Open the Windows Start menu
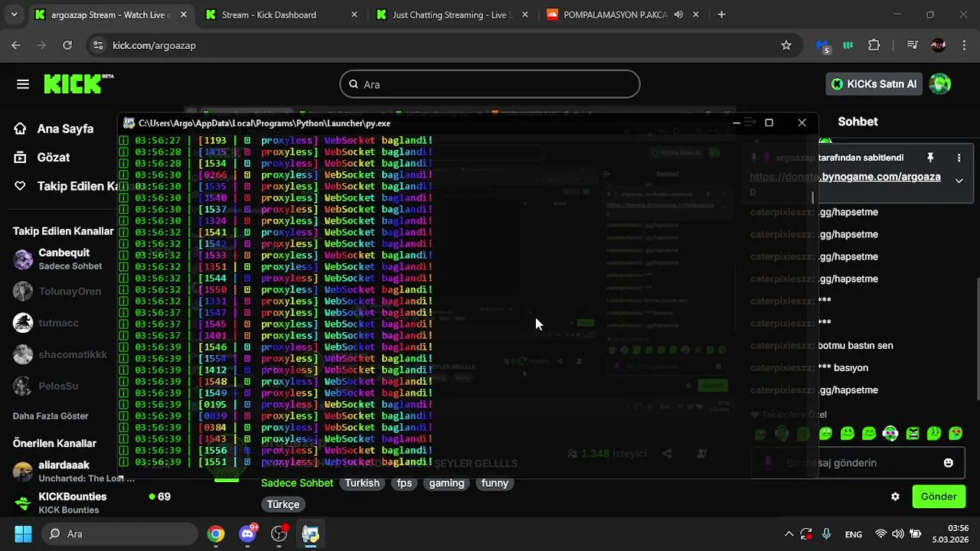The height and width of the screenshot is (551, 980). click(x=23, y=533)
